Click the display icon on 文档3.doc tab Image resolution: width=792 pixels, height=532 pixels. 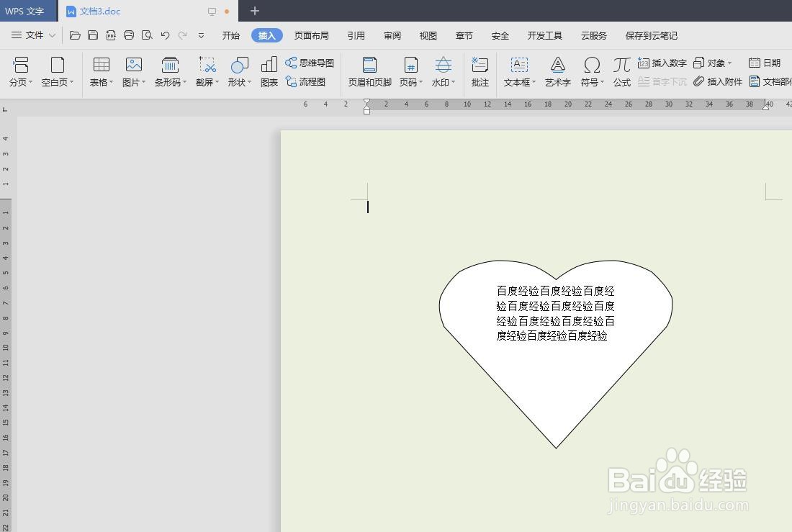pos(212,11)
